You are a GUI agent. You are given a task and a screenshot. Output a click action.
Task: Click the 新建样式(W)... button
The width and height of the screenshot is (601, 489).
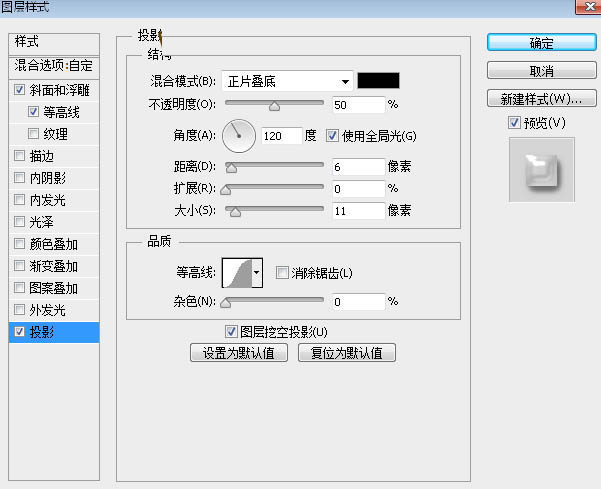coord(542,98)
